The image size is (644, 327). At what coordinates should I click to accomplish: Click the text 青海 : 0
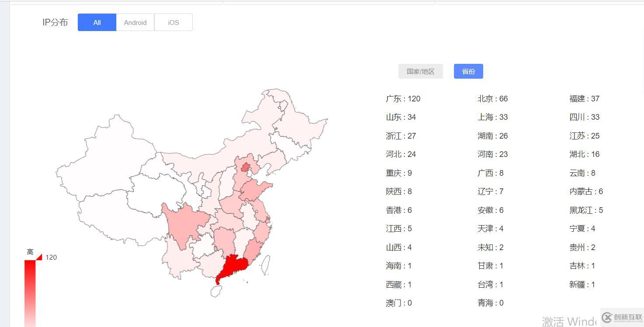point(490,303)
